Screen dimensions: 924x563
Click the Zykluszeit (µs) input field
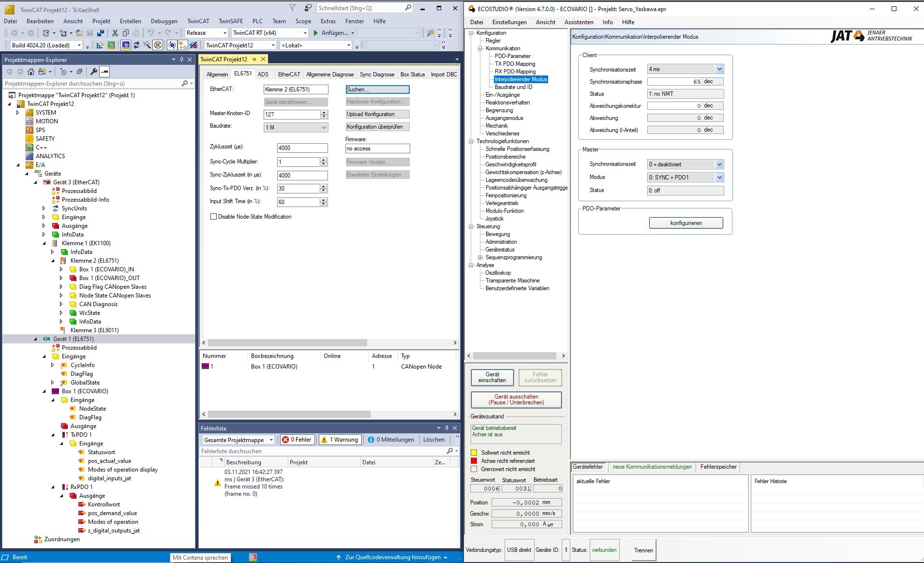(x=302, y=148)
